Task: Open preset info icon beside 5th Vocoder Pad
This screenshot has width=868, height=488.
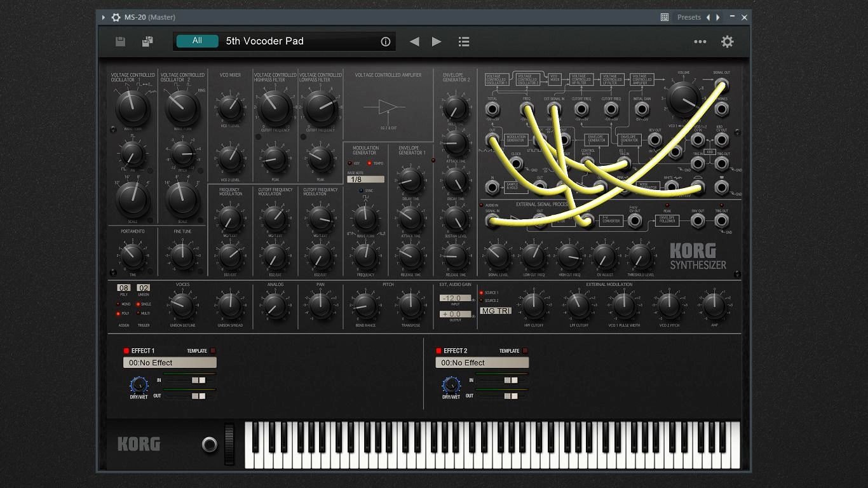Action: [x=385, y=41]
